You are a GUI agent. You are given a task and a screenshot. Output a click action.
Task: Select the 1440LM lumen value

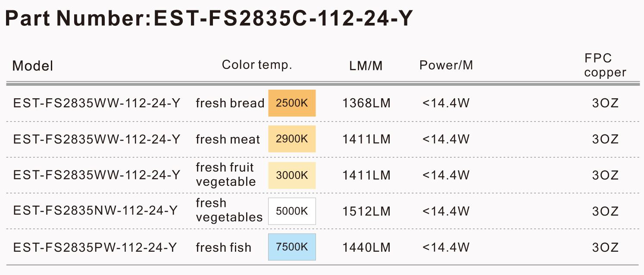[x=366, y=247]
